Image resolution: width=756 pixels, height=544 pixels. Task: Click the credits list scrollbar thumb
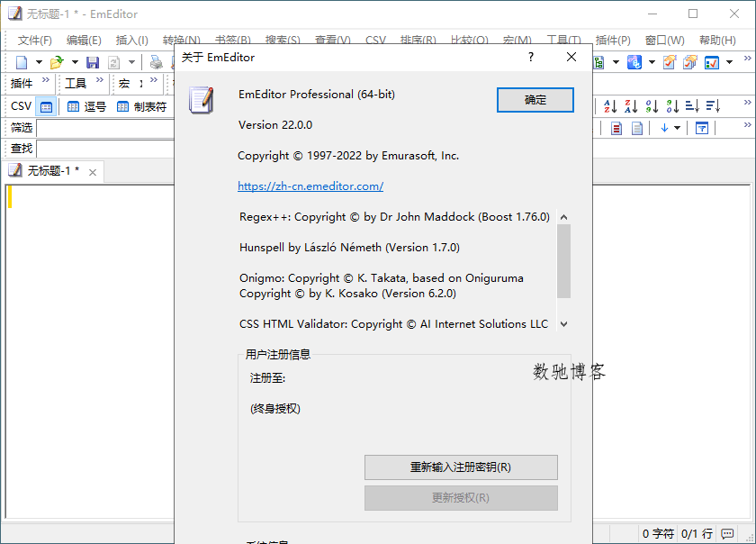563,261
